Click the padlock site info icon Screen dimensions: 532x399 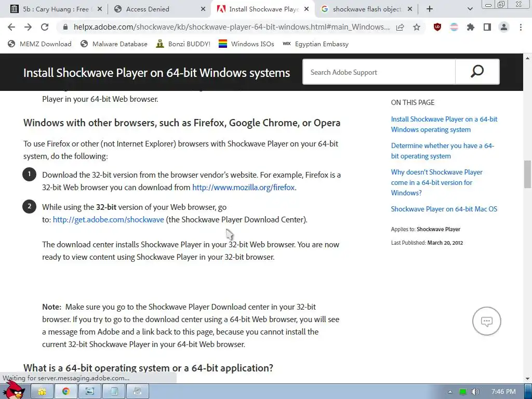tap(65, 27)
